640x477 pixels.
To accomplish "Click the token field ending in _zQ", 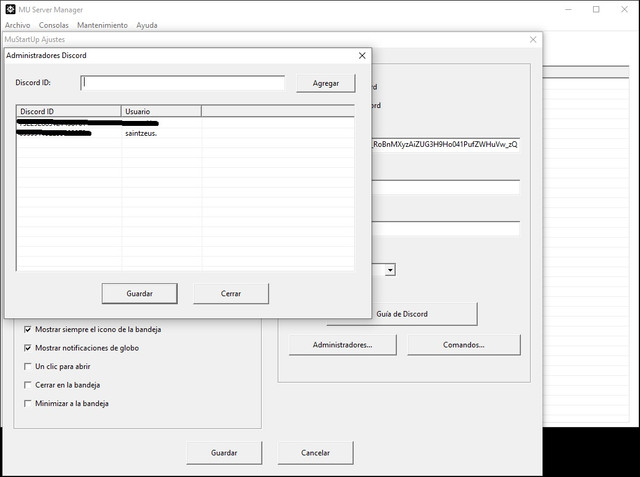I will tap(445, 144).
